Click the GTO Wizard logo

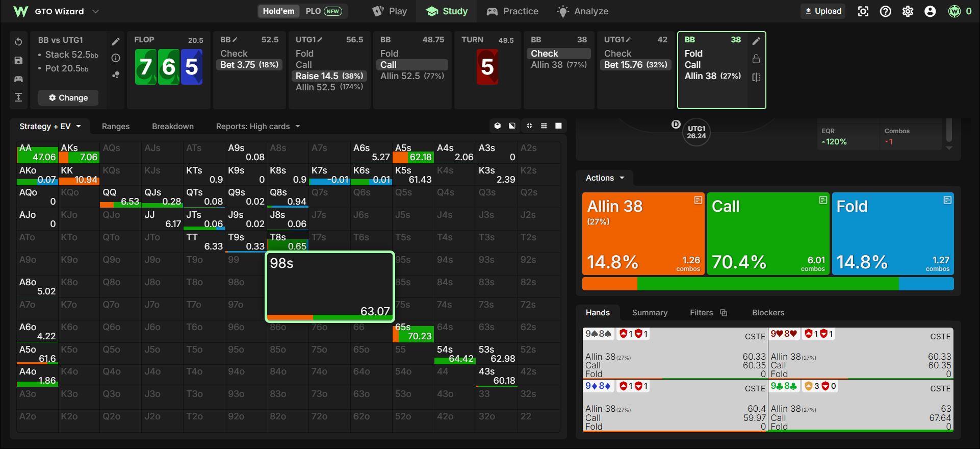coord(21,11)
